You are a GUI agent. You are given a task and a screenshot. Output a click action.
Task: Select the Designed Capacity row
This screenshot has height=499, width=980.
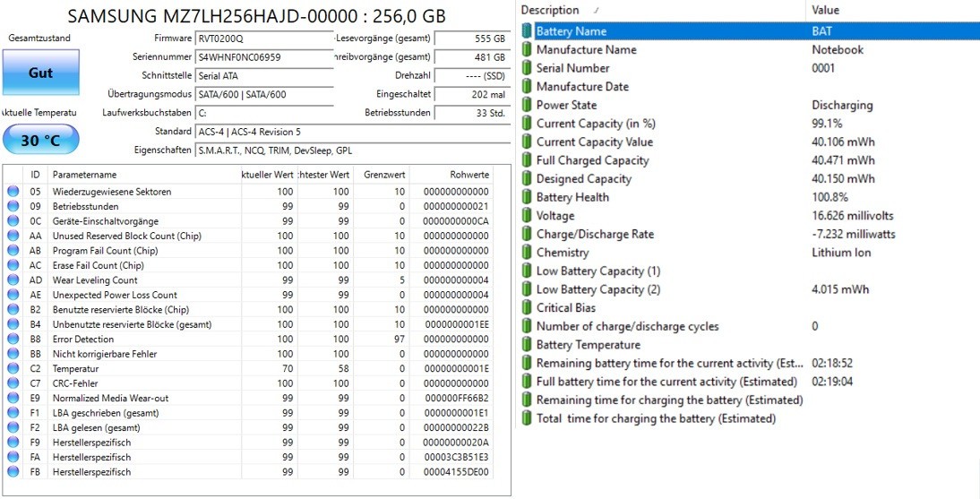[747, 179]
